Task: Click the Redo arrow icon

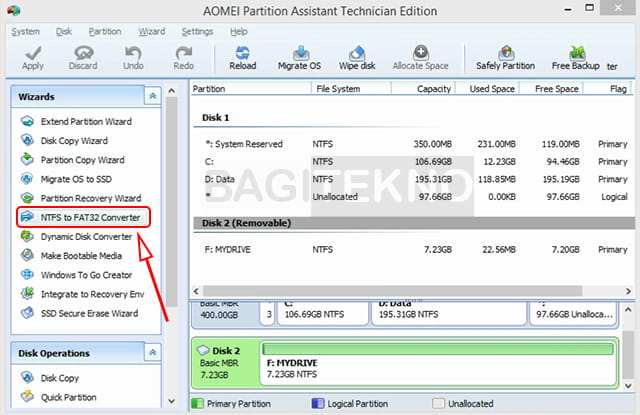Action: [183, 53]
